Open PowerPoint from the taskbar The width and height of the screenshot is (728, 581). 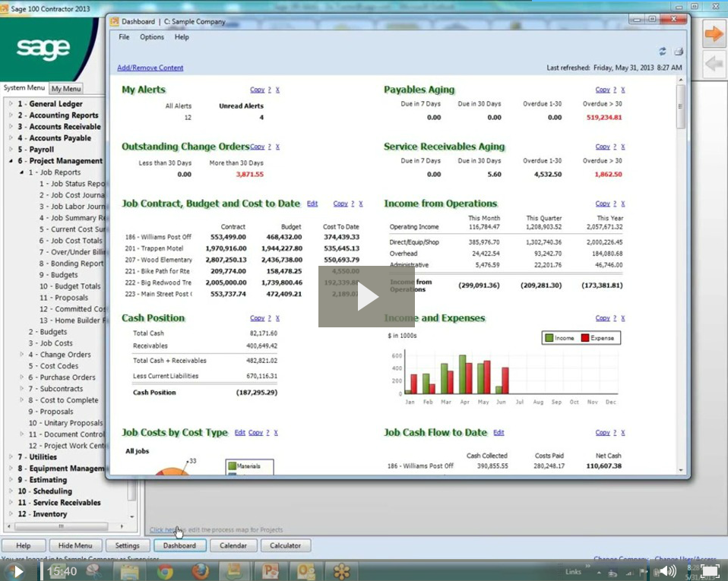click(270, 571)
